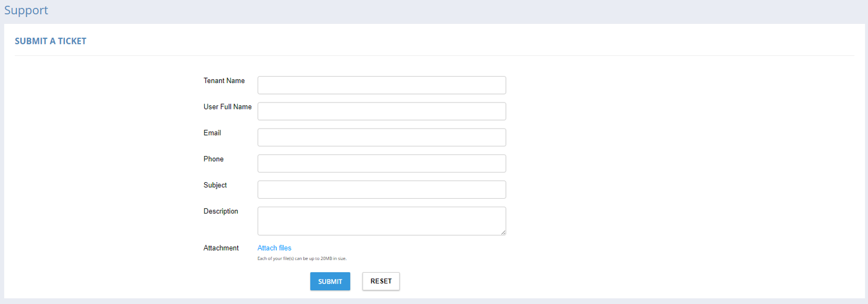Focus the Subject text box
Screen dimensions: 868x304
click(x=381, y=190)
